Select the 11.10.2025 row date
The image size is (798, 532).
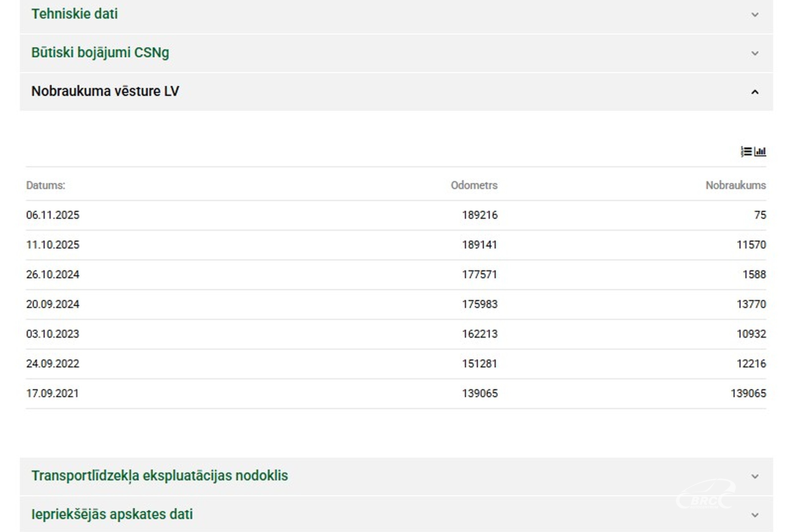click(x=53, y=244)
